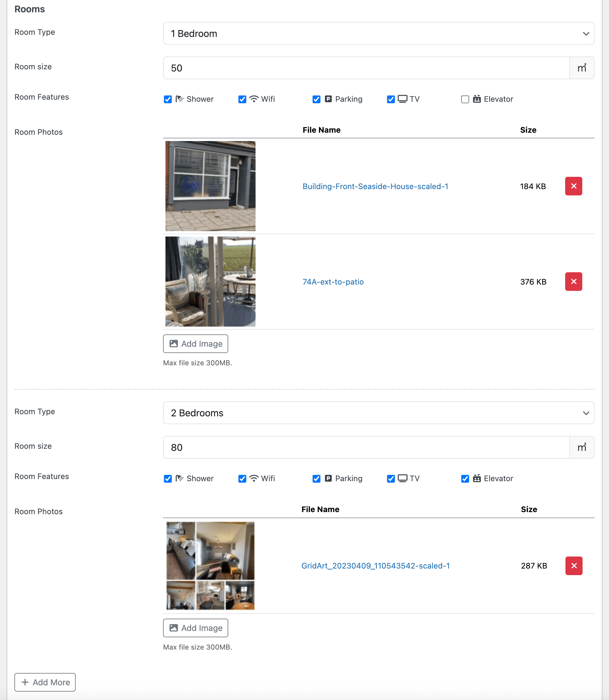Click Add Image under second room photos
609x700 pixels.
coord(195,628)
